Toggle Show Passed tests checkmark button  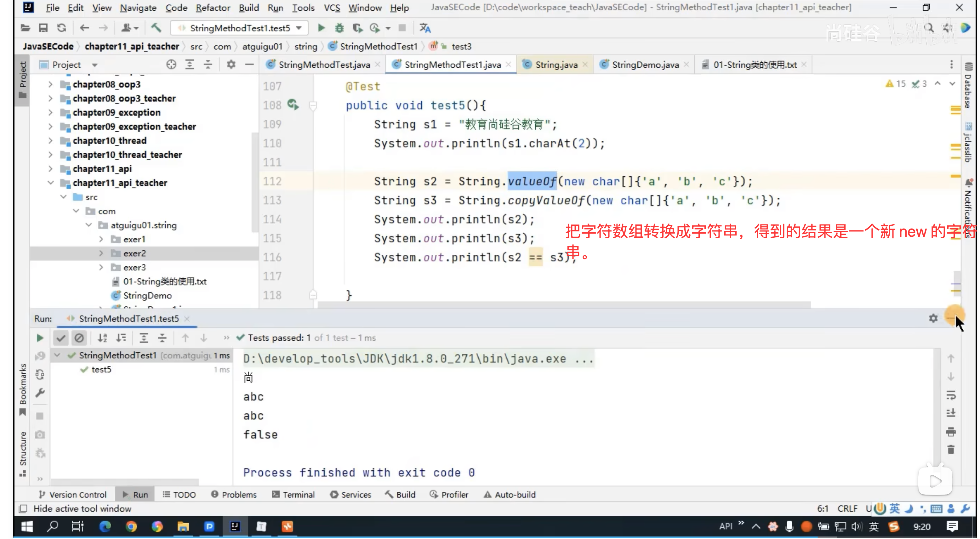pos(60,338)
